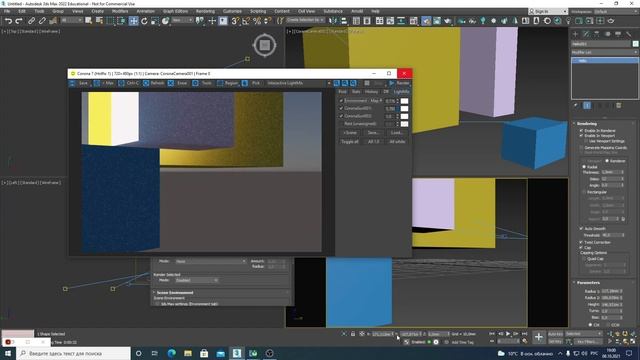Open the selection filter dropdown in toolbar
The image size is (640, 360).
point(72,20)
